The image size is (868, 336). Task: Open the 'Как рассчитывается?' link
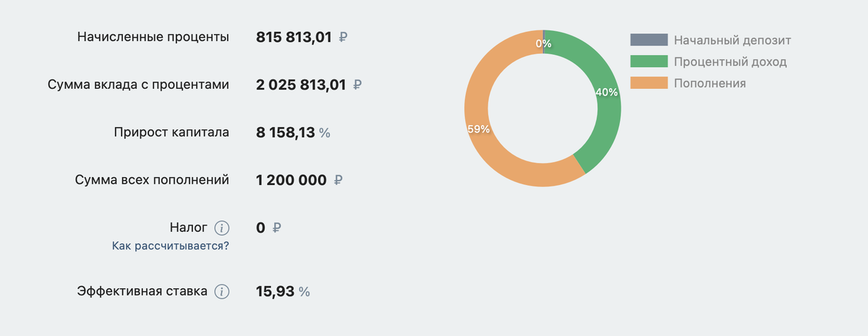click(171, 246)
